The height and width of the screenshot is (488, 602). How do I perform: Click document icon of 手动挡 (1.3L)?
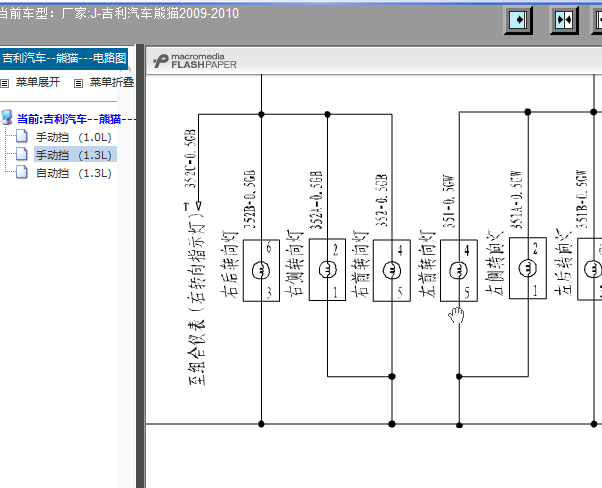[22, 154]
